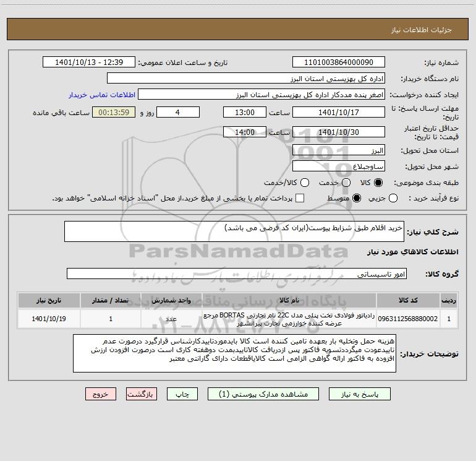Open the اطلاعات تماس خریدار link
The image size is (476, 461).
pos(102,95)
